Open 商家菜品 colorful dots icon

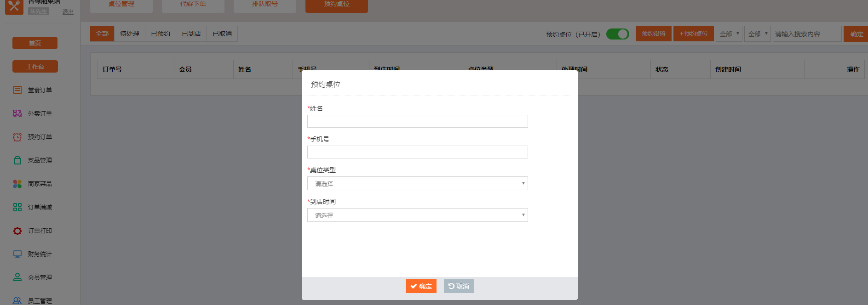[x=17, y=184]
